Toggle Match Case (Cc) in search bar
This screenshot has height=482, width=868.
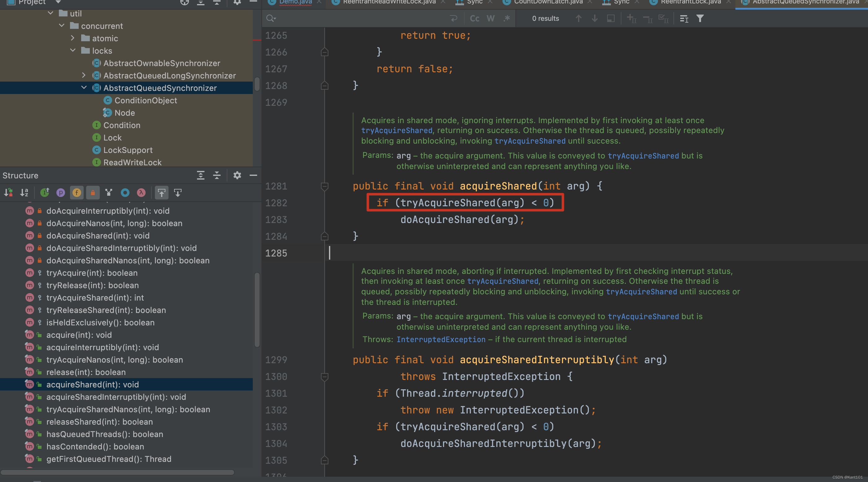coord(475,19)
